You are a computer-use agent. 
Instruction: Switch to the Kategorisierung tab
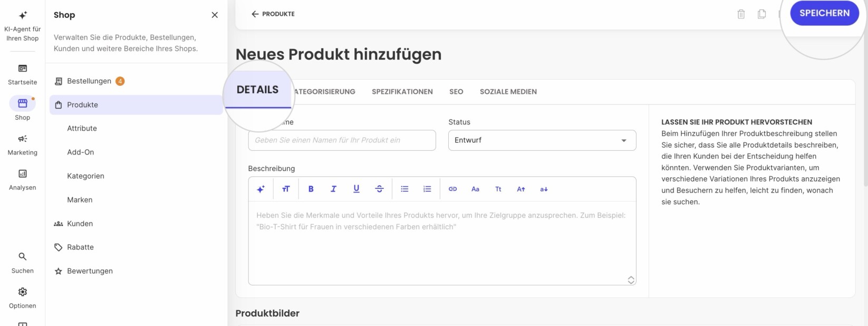(x=324, y=91)
